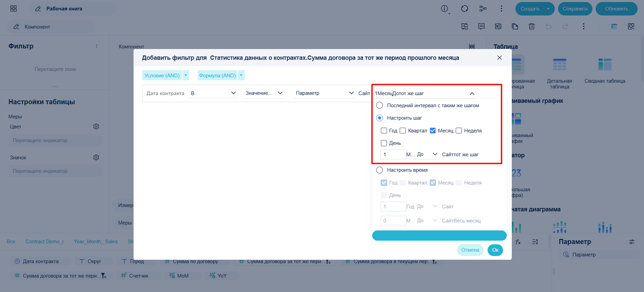The width and height of the screenshot is (644, 292).
Task: Switch to Year_Month_Sales dataset tab
Action: pos(96,242)
